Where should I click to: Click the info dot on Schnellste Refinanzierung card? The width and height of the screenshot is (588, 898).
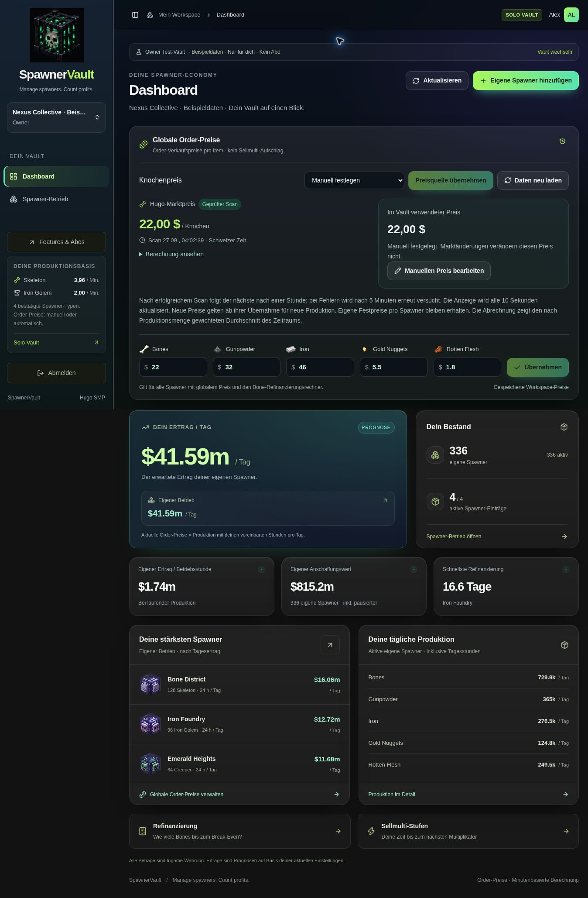coord(566,569)
